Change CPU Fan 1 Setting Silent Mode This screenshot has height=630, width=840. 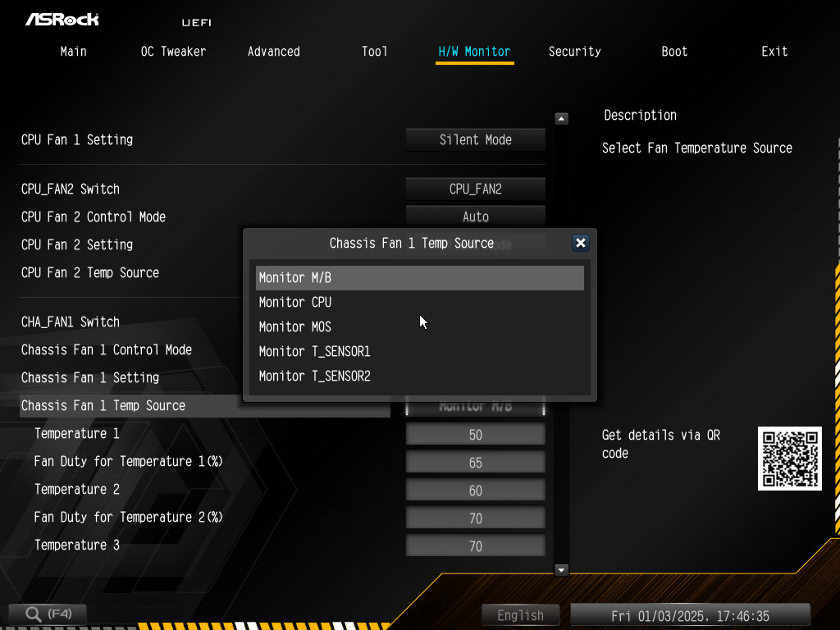(475, 139)
